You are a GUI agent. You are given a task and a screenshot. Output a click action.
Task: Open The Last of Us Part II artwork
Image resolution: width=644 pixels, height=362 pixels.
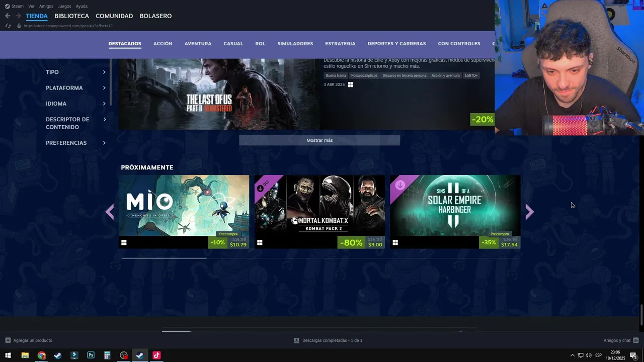219,94
